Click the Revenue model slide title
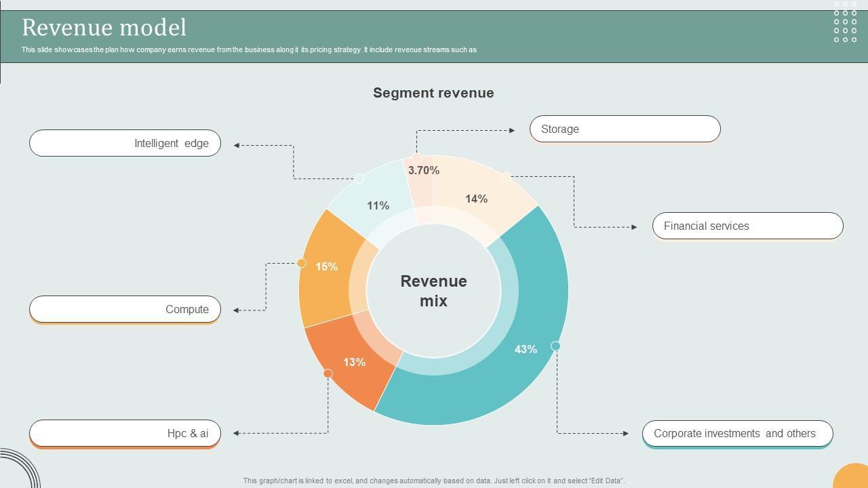Screen dimensions: 868x488 104,27
